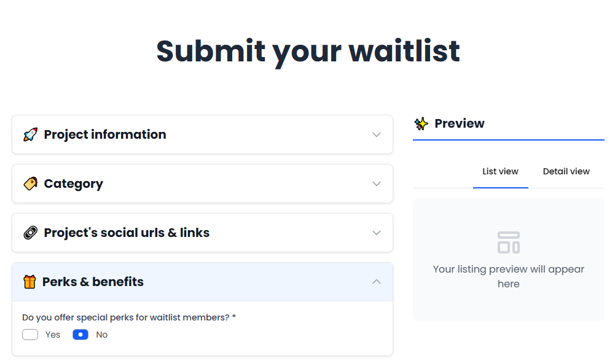The image size is (615, 364).
Task: Select the Yes radio for special perks
Action: tap(30, 335)
